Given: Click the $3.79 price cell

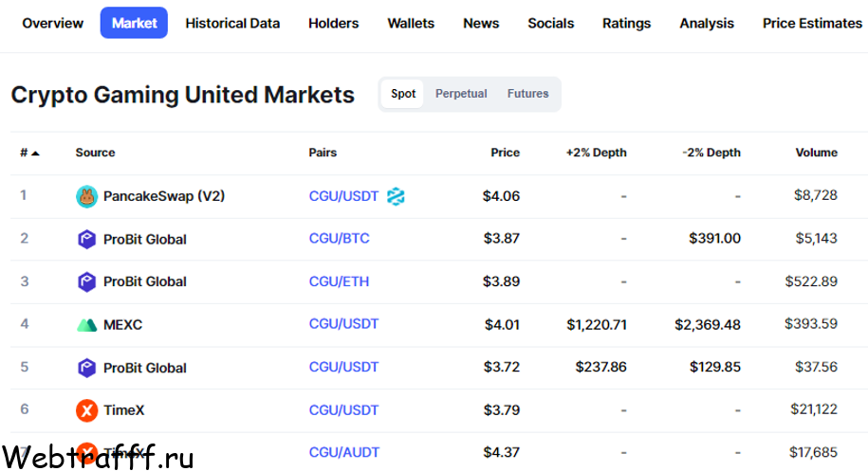Looking at the screenshot, I should [x=502, y=410].
